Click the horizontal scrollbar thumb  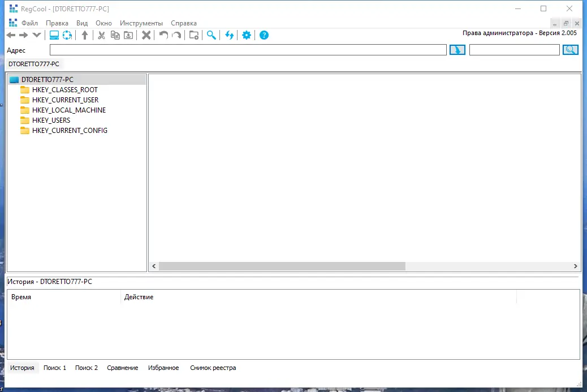(x=282, y=266)
